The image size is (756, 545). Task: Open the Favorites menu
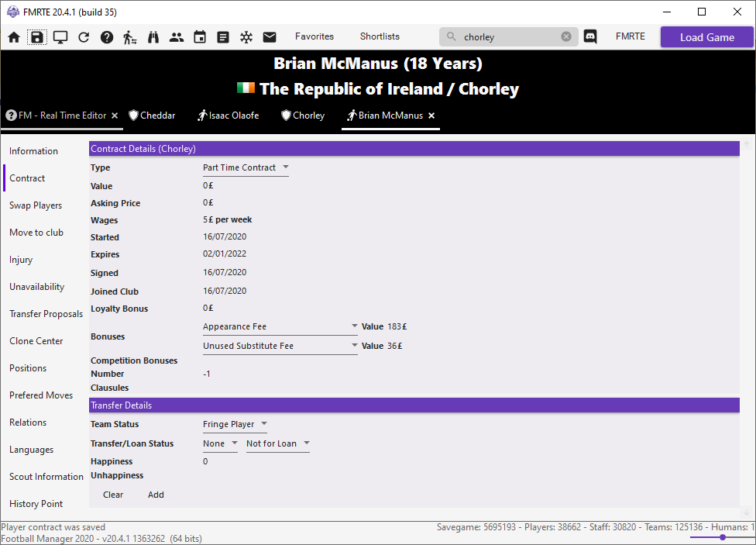pos(314,36)
